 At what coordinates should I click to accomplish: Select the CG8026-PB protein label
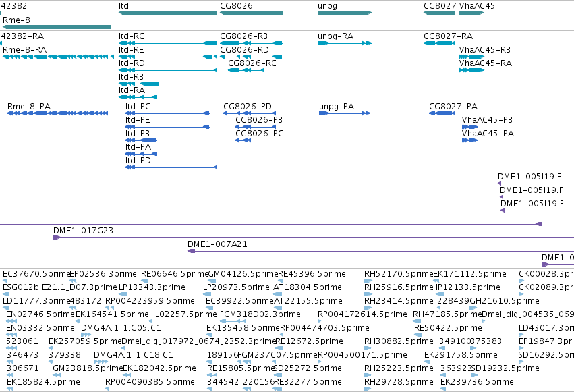(x=259, y=120)
